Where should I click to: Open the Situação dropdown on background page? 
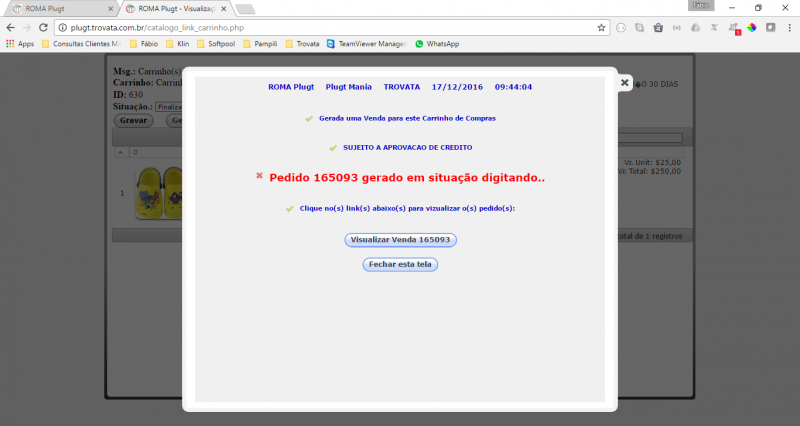tap(169, 107)
